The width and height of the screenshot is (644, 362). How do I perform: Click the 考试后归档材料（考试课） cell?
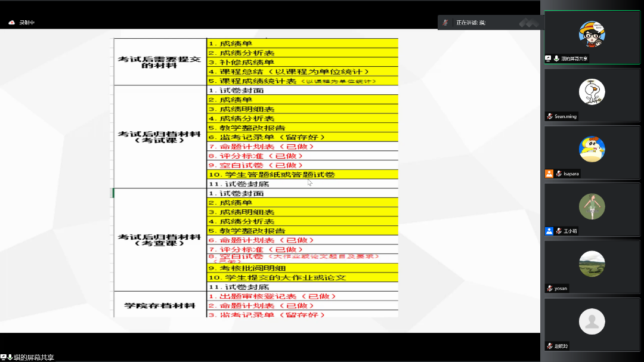159,137
